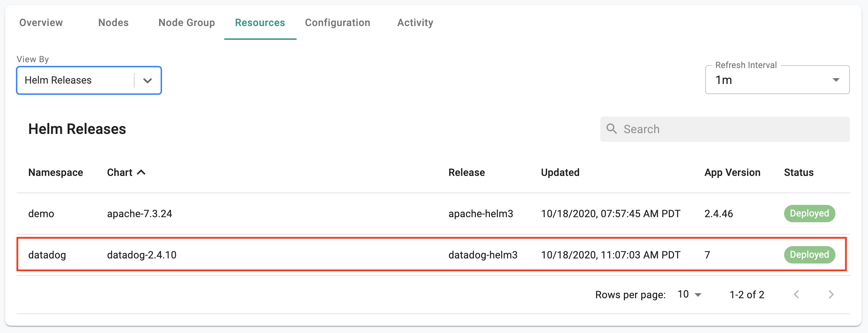The height and width of the screenshot is (333, 868).
Task: Click the Refresh Interval dropdown arrow
Action: [836, 80]
